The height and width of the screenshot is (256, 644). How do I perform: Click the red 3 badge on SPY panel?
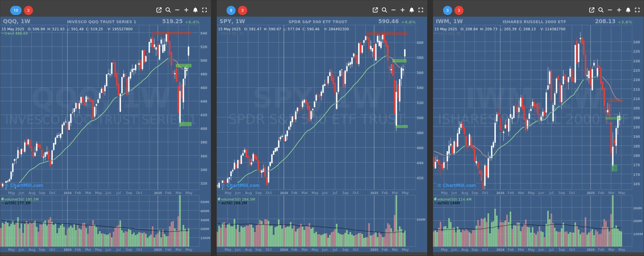tap(242, 10)
